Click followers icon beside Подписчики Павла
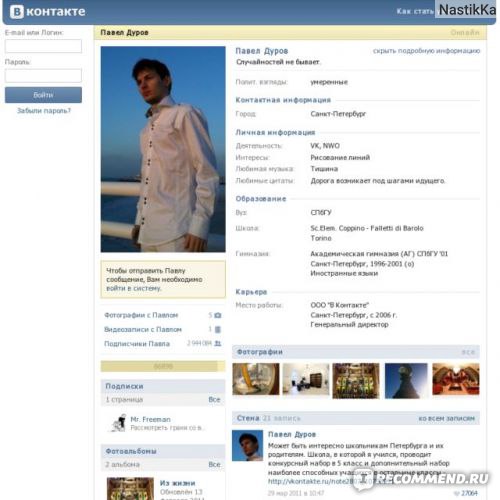This screenshot has width=500, height=500. [x=218, y=343]
